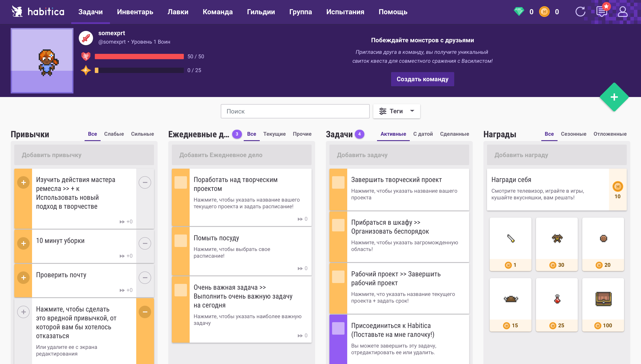This screenshot has width=641, height=364.
Task: Click the Поиск search field
Action: click(295, 111)
